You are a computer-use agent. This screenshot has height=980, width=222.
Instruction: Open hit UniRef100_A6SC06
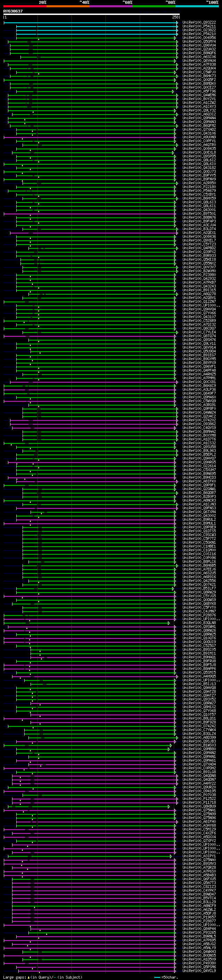click(x=199, y=57)
